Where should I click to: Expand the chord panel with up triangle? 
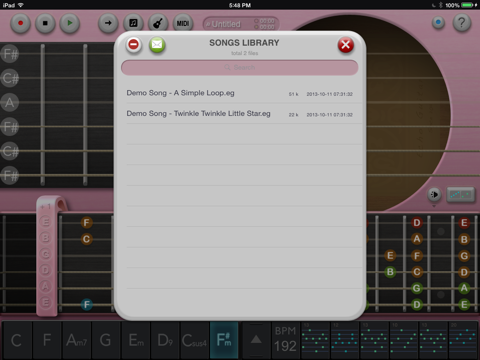point(256,340)
